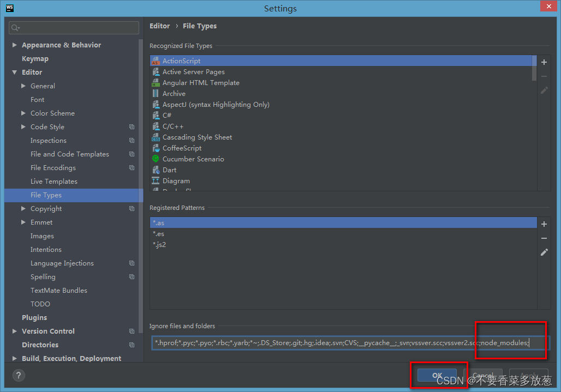Screen dimensions: 561x392
Task: Click the settings search box
Action: pos(74,27)
